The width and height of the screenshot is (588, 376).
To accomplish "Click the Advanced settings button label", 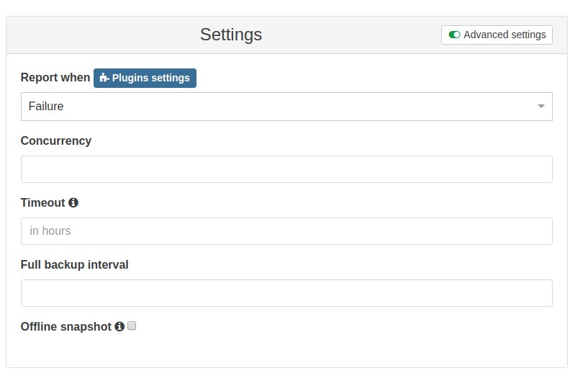I will [x=505, y=35].
